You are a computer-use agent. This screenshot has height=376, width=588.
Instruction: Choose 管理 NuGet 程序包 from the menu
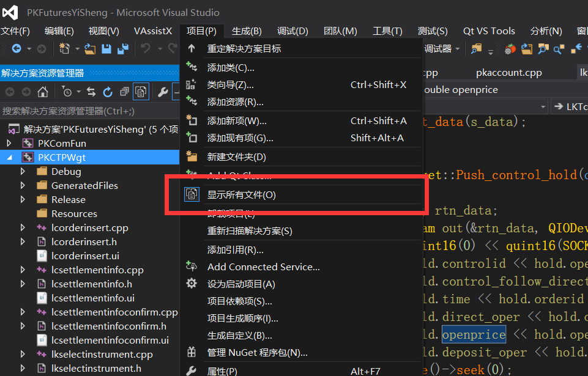tap(257, 353)
